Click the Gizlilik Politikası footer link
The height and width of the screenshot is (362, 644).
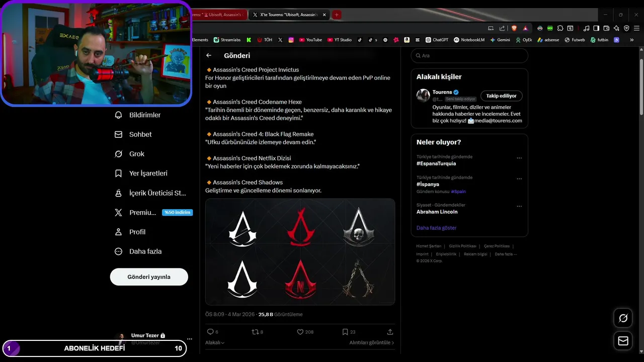tap(462, 246)
